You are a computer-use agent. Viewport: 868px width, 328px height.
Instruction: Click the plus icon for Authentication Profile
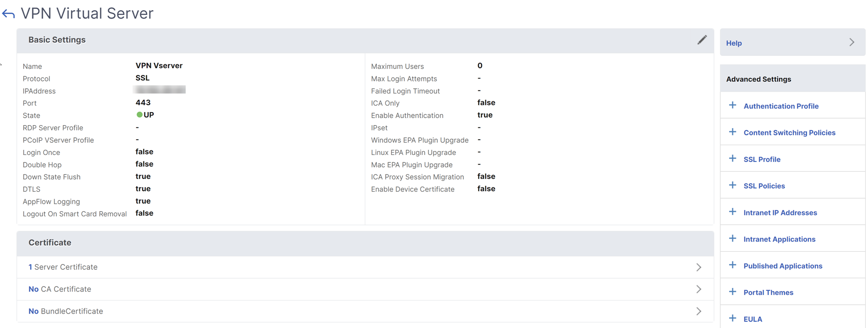tap(732, 106)
